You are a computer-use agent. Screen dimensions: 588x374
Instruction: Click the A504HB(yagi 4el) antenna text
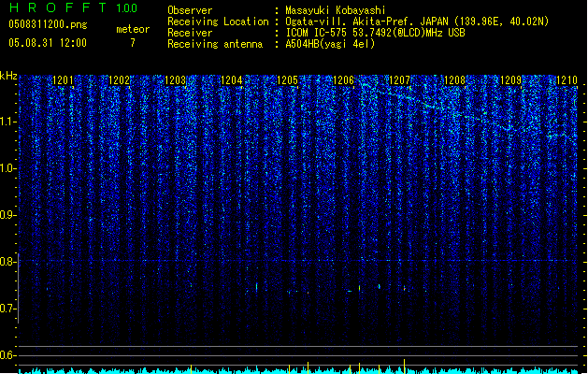330,44
